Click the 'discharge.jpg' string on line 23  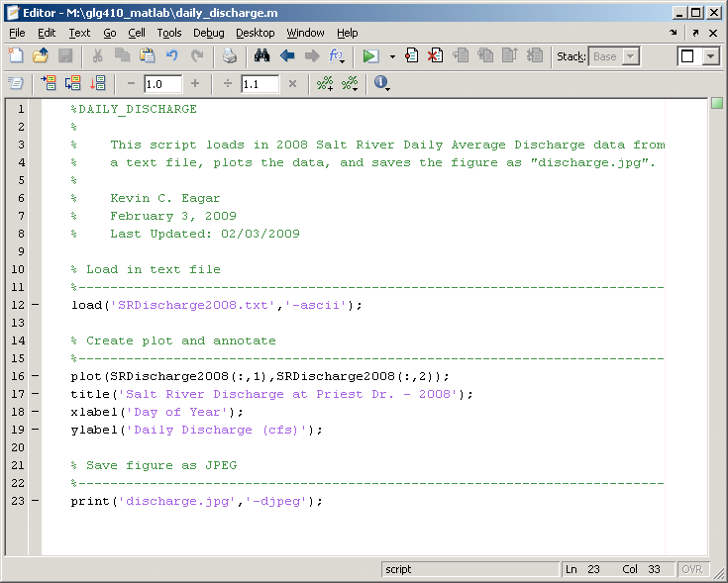[177, 502]
